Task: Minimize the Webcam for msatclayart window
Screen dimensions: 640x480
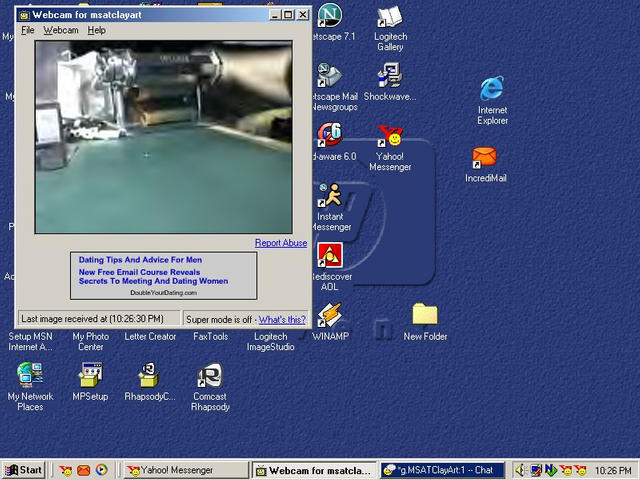Action: click(x=275, y=15)
